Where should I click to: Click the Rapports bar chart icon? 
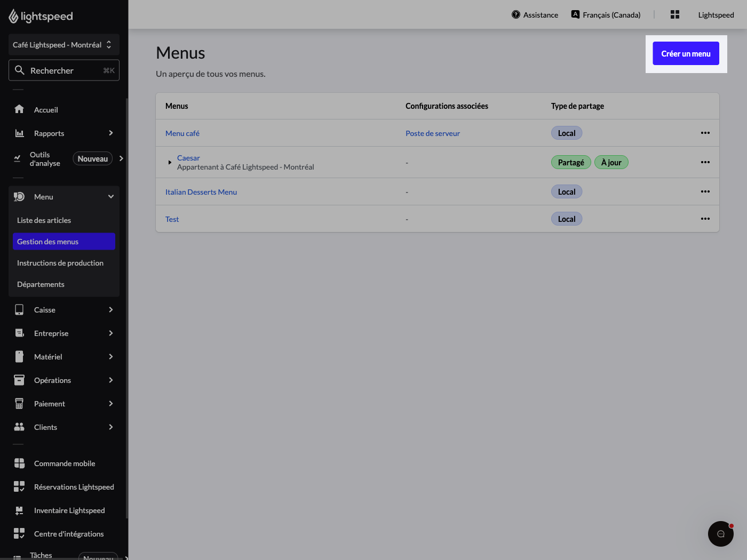tap(19, 133)
